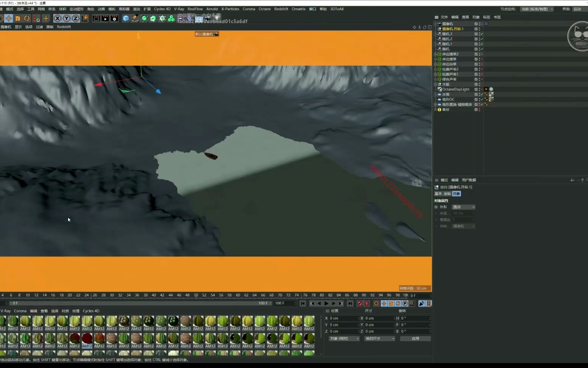The height and width of the screenshot is (368, 588).
Task: Open the viewport 摄像机 menu
Action: 6,27
